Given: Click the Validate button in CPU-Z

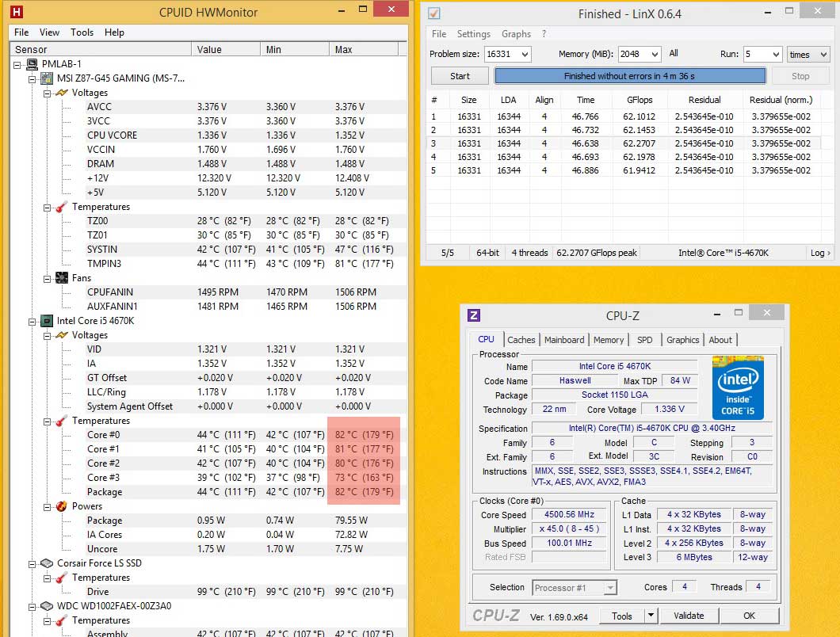Looking at the screenshot, I should click(688, 616).
